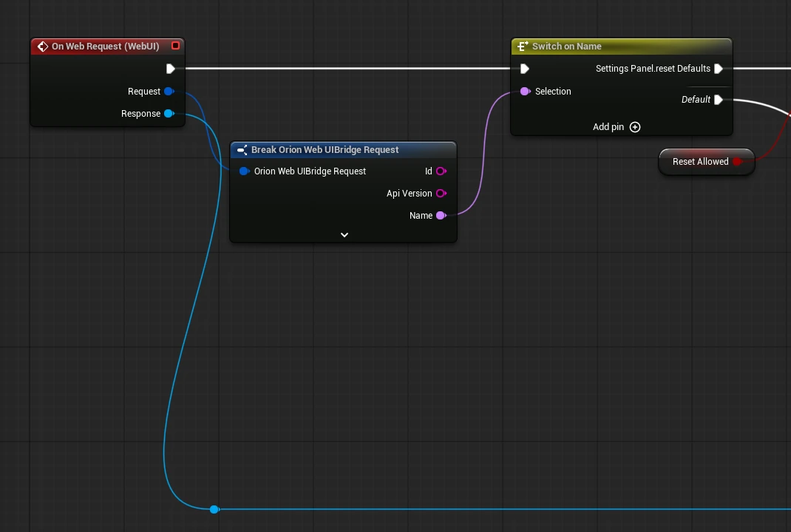Click the Request label on event node
This screenshot has width=791, height=532.
point(143,92)
